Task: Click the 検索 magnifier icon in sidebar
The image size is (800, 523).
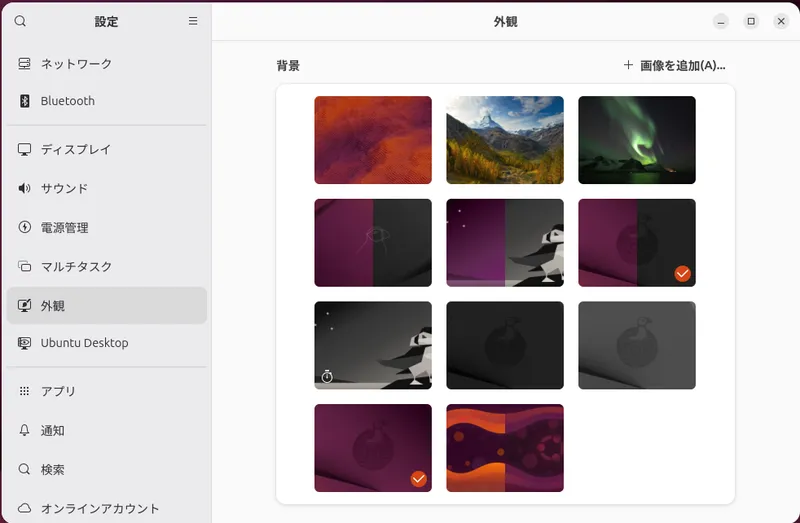Action: tap(24, 469)
